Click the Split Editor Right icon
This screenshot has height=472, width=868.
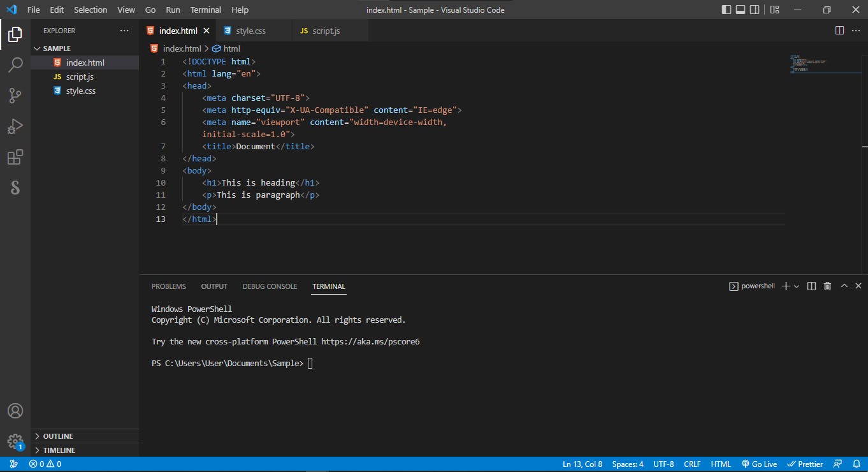pyautogui.click(x=839, y=31)
